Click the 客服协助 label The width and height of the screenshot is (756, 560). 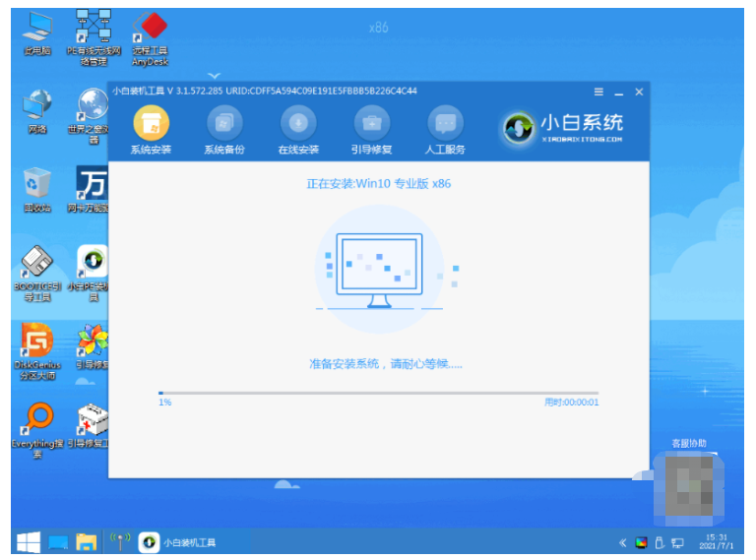pyautogui.click(x=689, y=443)
